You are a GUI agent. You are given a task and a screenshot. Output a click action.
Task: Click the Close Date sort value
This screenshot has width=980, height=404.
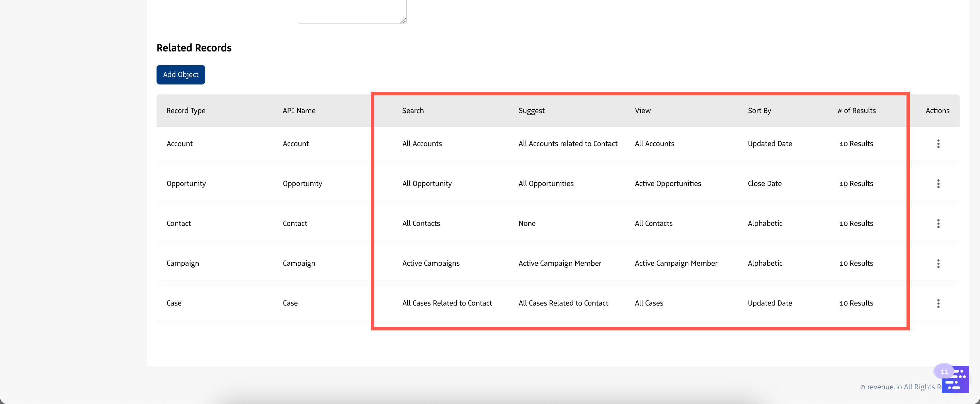click(765, 184)
